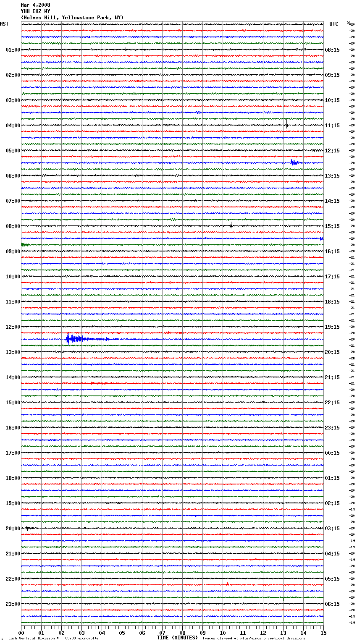Select the 09:00 MST time label

coord(13,251)
